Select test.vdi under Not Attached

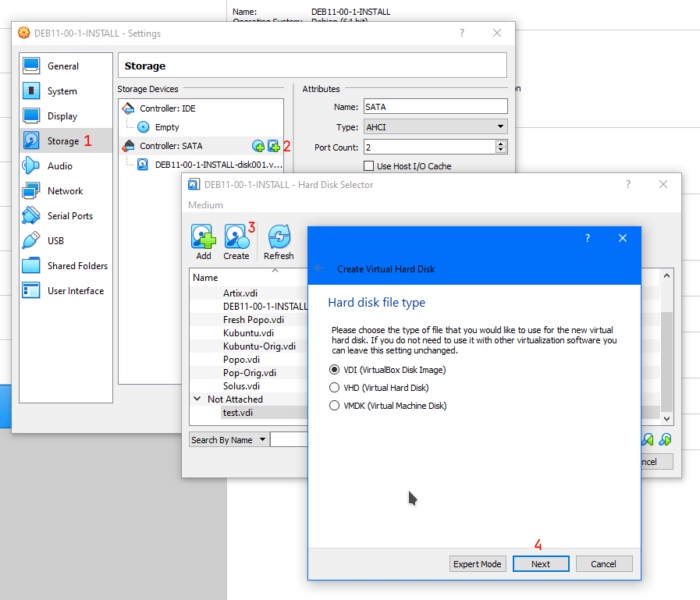237,413
